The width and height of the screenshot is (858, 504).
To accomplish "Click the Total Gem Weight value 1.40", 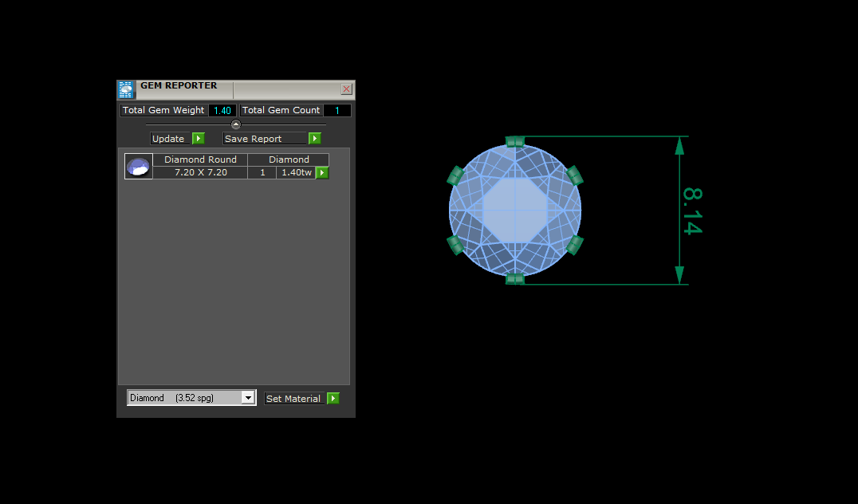I will 222,111.
